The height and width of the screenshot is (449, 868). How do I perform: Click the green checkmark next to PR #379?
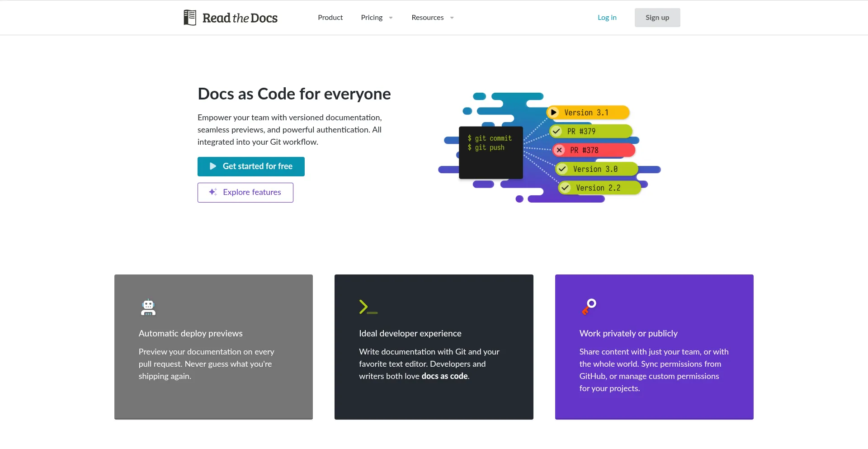(557, 131)
